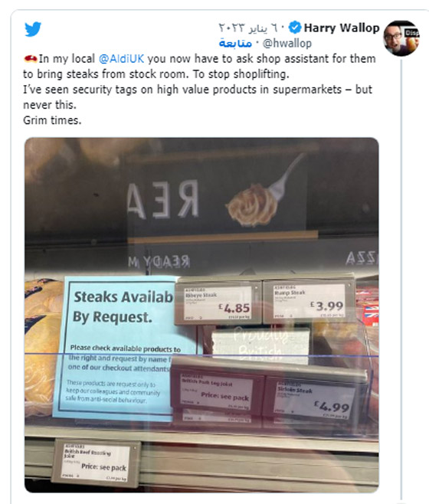The image size is (429, 504).
Task: Click the Sirloin Steak £4.99 price label
Action: [x=314, y=398]
